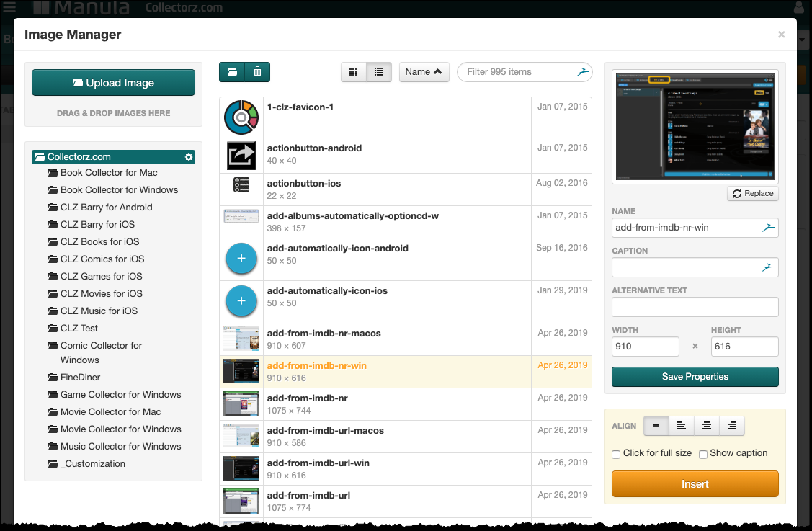Click the user profile icon in header

799,7
